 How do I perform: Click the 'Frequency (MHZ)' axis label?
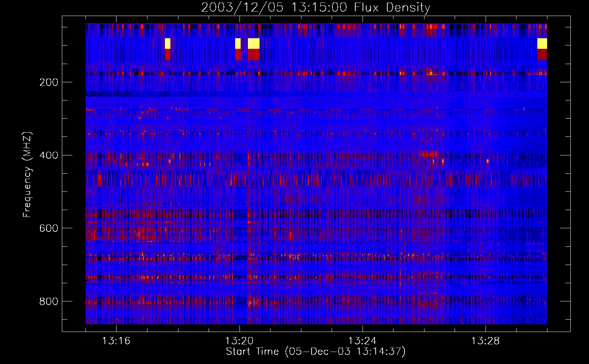point(27,174)
